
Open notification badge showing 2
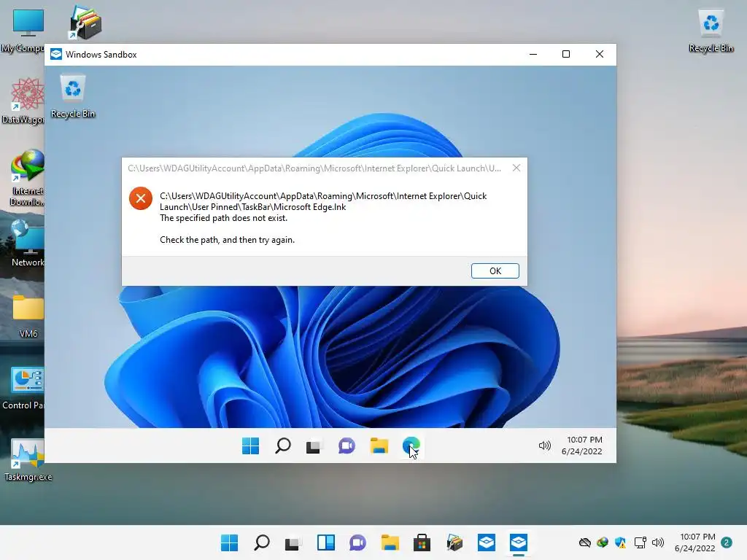(727, 542)
